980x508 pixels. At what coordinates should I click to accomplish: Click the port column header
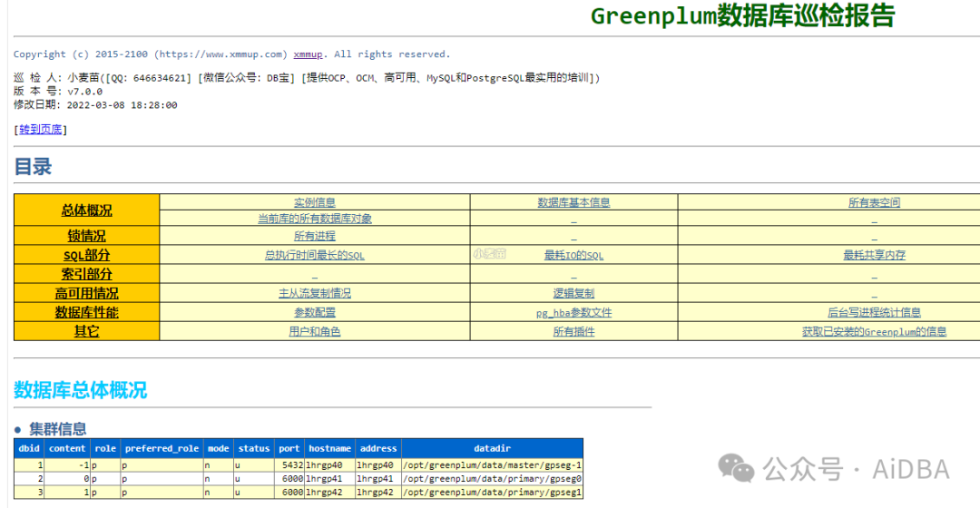point(289,449)
